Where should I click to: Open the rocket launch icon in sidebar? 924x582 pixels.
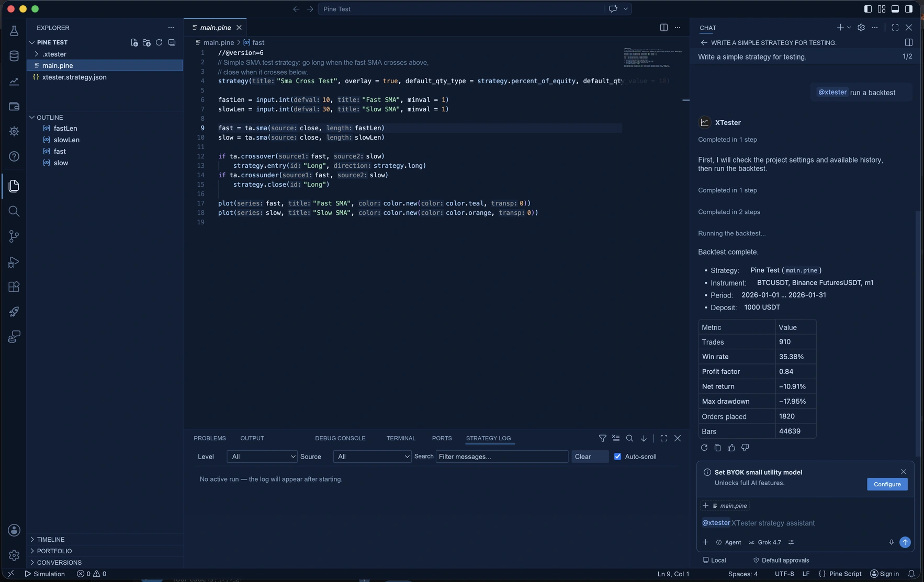(14, 312)
